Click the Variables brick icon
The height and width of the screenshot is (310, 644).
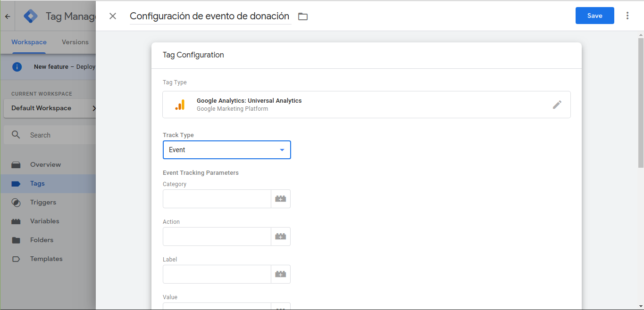pos(16,221)
